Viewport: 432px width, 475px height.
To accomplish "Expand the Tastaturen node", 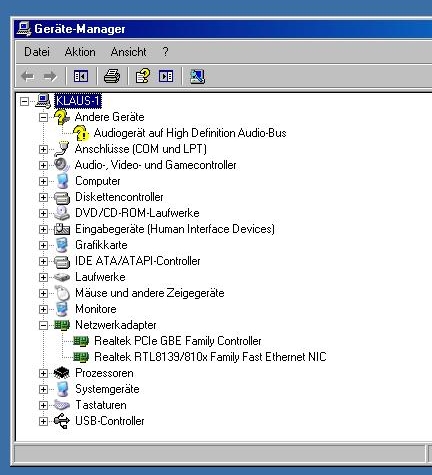I will point(43,405).
